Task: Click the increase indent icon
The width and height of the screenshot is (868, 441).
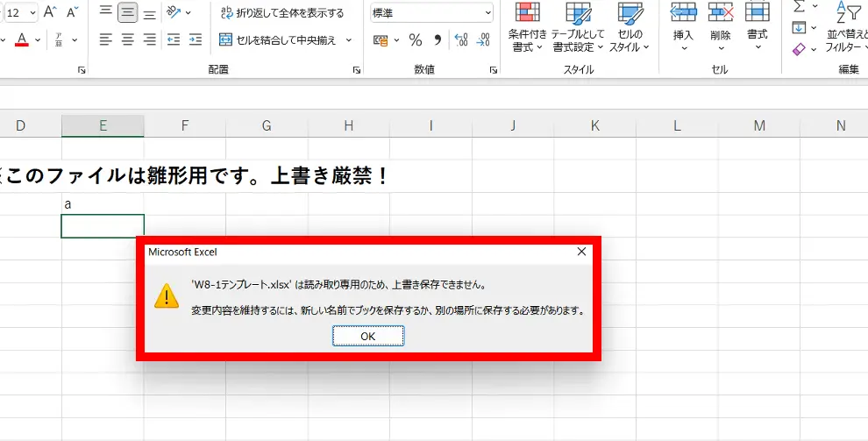Action: [195, 39]
